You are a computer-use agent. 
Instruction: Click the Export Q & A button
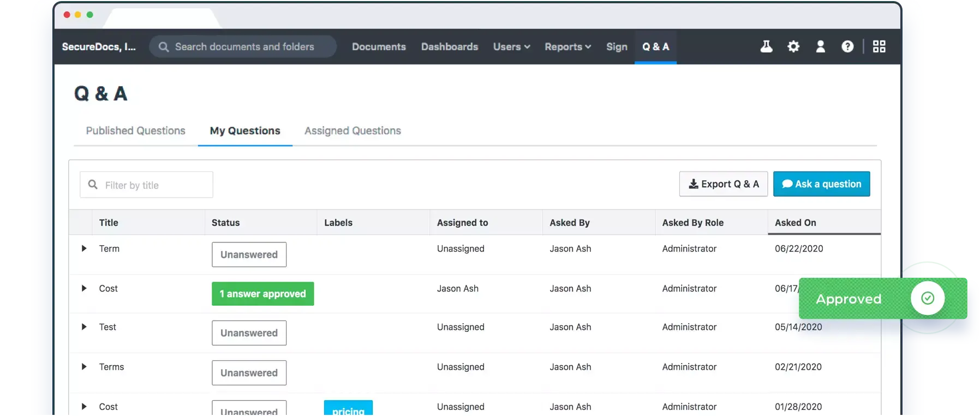pyautogui.click(x=724, y=184)
